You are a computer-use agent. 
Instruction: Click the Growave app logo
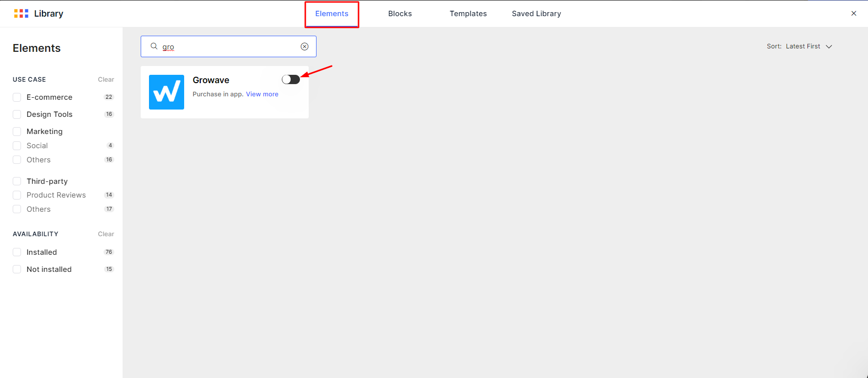(x=167, y=92)
